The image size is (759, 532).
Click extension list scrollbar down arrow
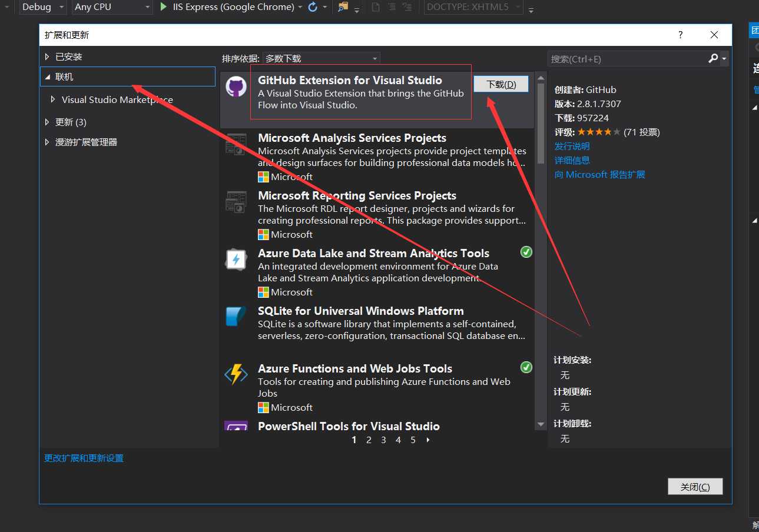tap(541, 424)
